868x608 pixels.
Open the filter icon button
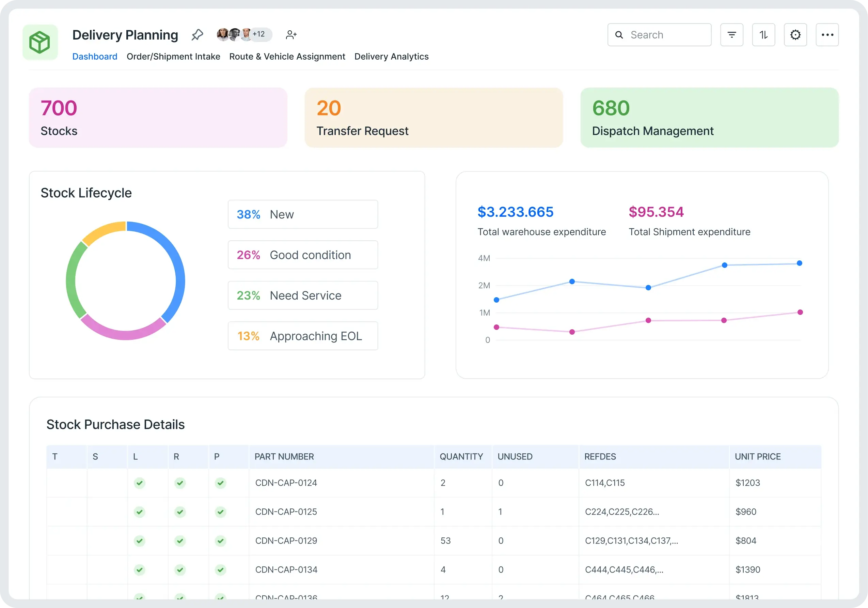click(x=731, y=35)
